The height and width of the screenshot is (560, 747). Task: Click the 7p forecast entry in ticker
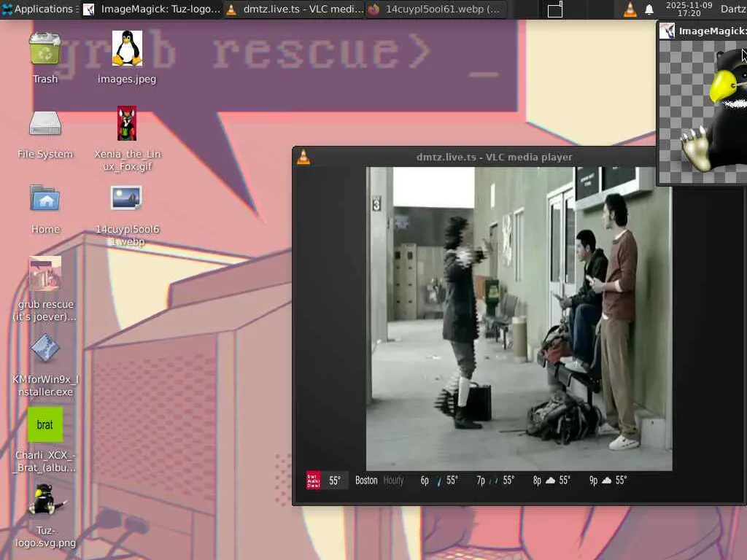point(495,481)
